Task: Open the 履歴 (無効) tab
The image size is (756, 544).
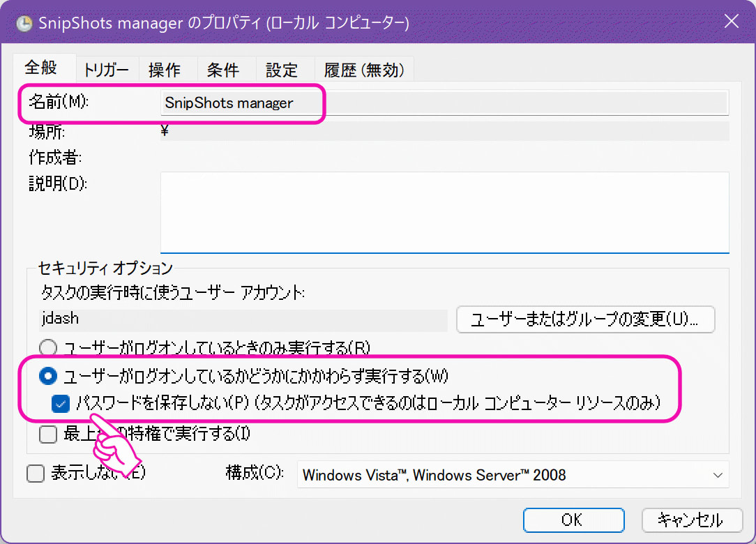Action: pyautogui.click(x=364, y=70)
